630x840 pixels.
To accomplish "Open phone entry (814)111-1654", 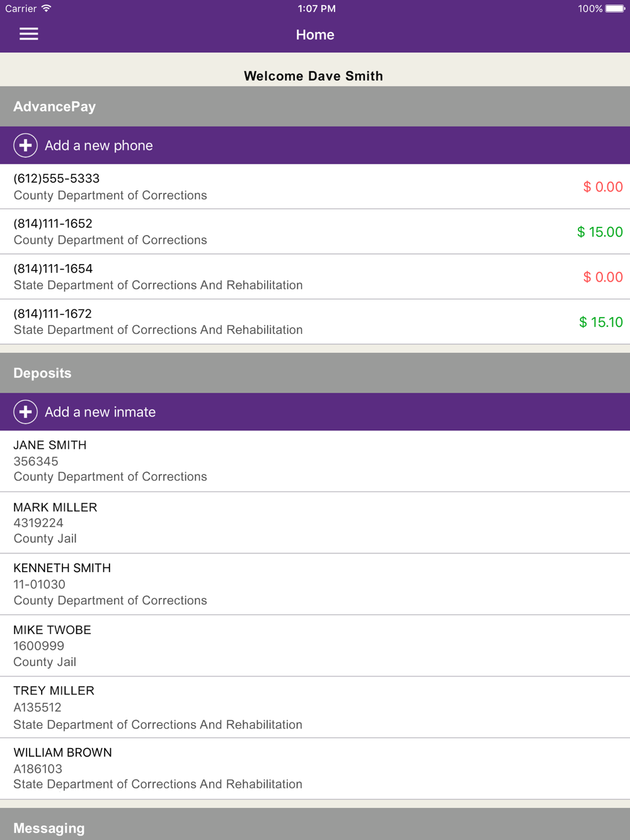I will pos(53,269).
